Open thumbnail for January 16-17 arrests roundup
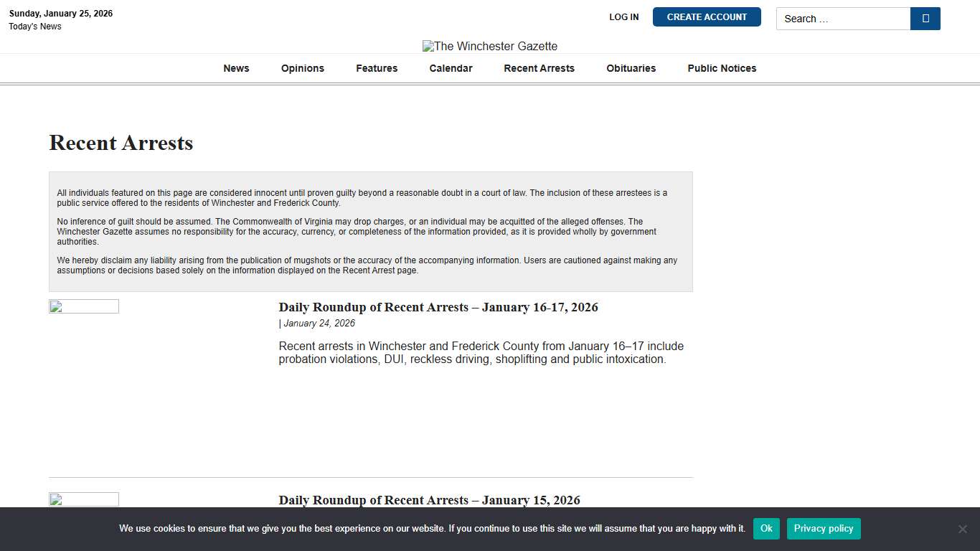The width and height of the screenshot is (980, 551). coord(84,307)
